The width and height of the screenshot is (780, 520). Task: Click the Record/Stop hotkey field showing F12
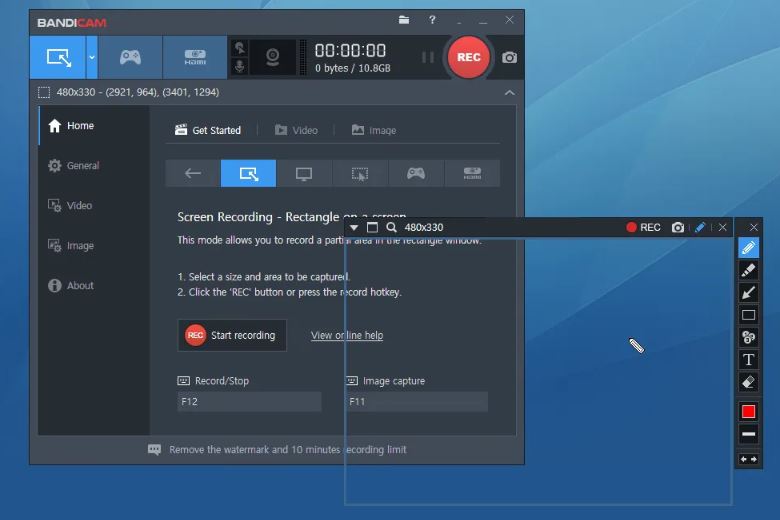pyautogui.click(x=249, y=402)
